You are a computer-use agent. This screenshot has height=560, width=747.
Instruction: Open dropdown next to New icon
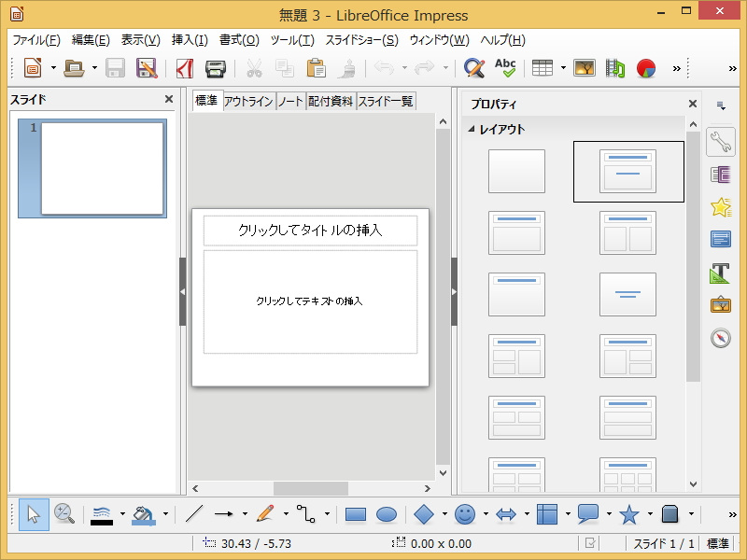point(53,68)
